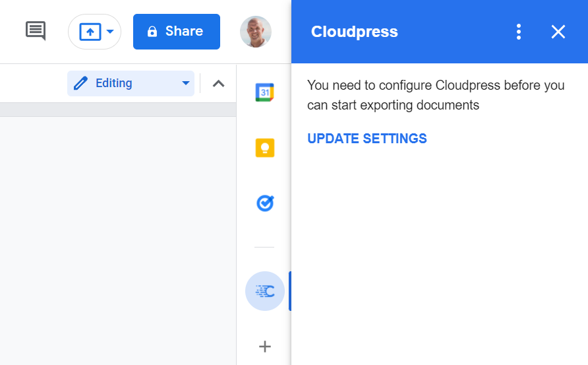The image size is (588, 365).
Task: Click the Cloudpress panel title
Action: tap(355, 32)
